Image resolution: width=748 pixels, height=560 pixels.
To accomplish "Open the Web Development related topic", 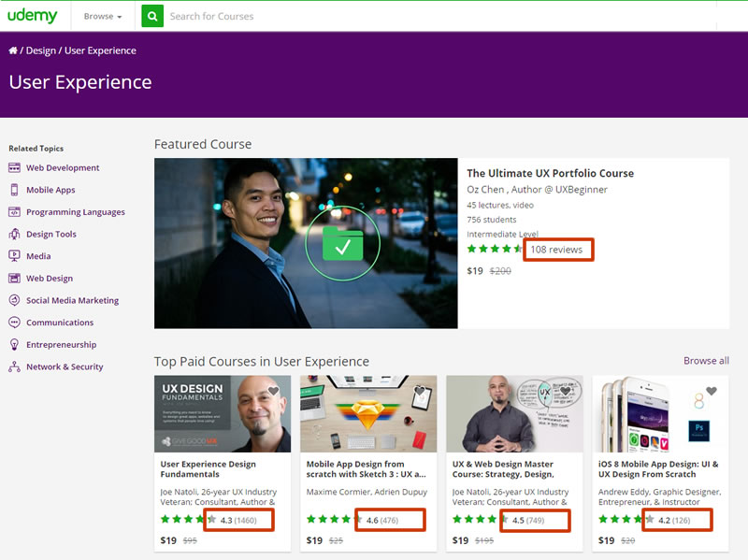I will [x=63, y=168].
